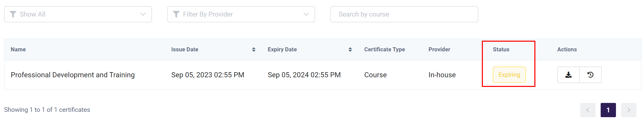The image size is (644, 122).
Task: Sort certificates by Issue Date arrows
Action: coord(253,50)
